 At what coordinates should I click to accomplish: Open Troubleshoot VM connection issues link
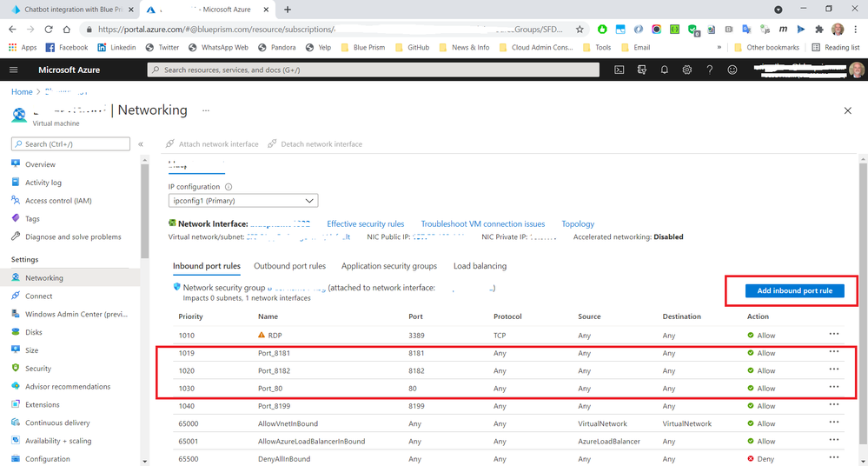(x=483, y=224)
